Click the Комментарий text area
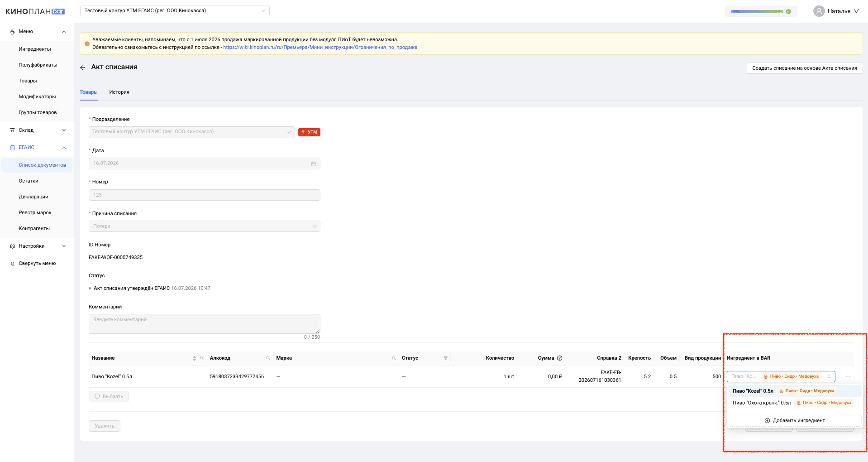 point(205,324)
